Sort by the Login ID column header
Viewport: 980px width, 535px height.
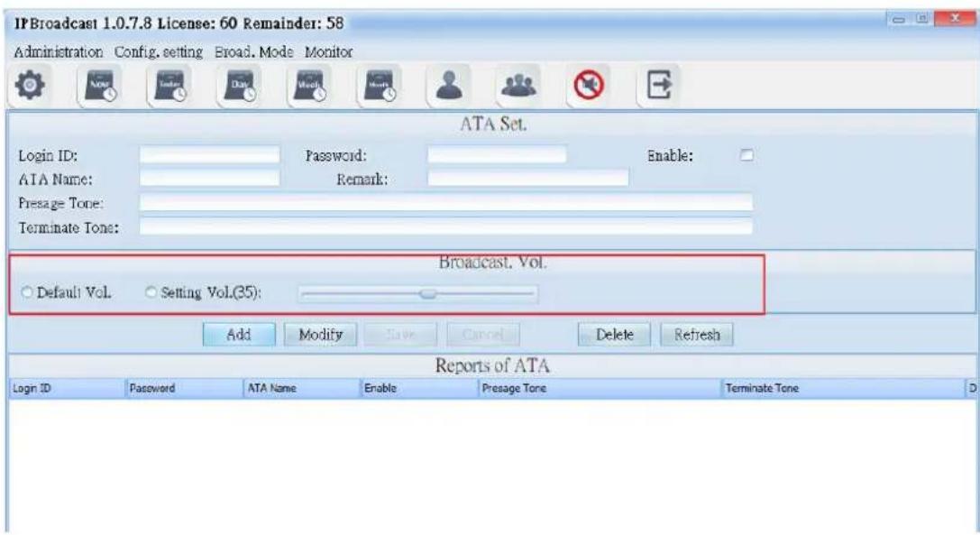click(68, 389)
